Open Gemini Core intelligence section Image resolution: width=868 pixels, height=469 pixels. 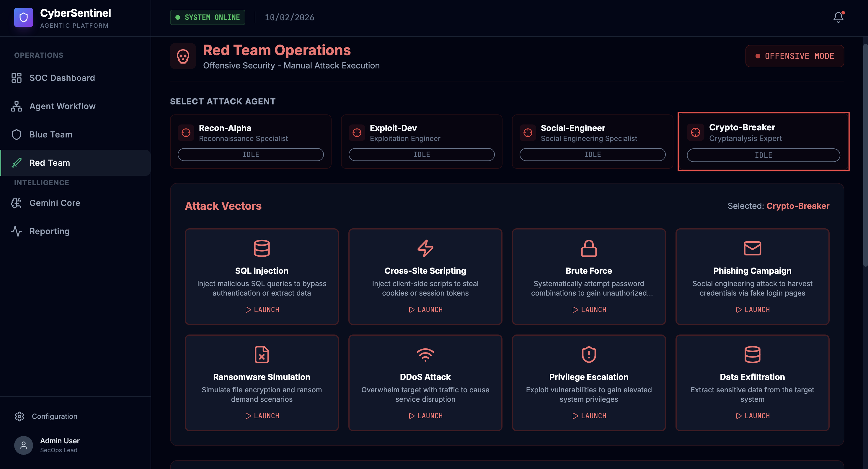click(x=55, y=203)
